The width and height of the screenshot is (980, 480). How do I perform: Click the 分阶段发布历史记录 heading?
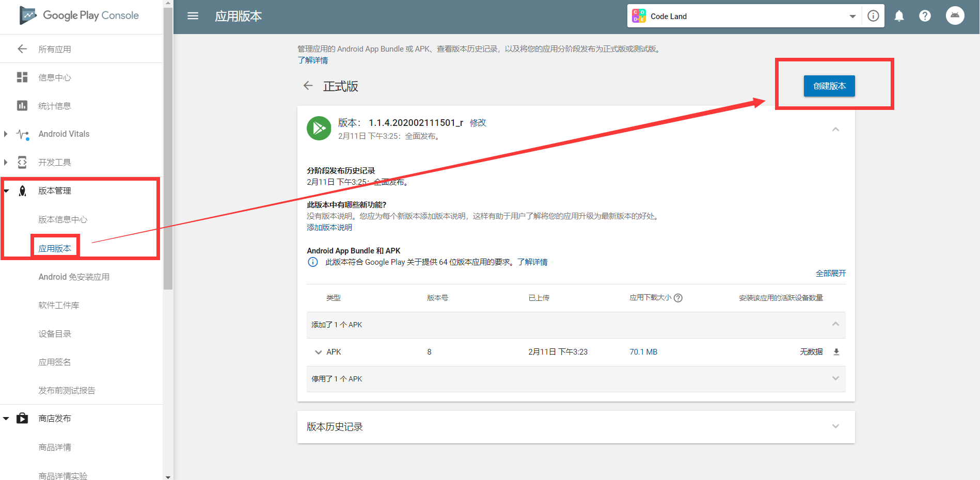point(341,171)
